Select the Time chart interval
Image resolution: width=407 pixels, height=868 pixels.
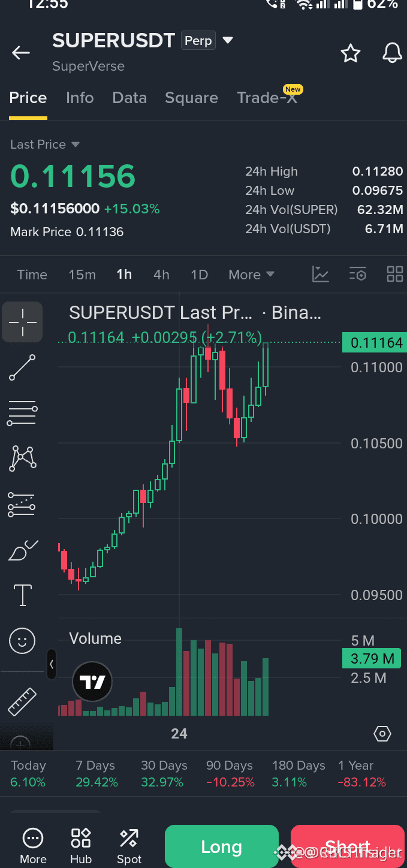[32, 275]
